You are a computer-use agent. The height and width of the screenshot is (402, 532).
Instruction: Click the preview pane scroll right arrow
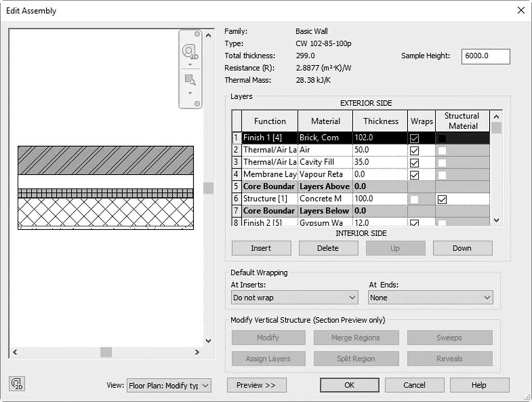coord(197,352)
